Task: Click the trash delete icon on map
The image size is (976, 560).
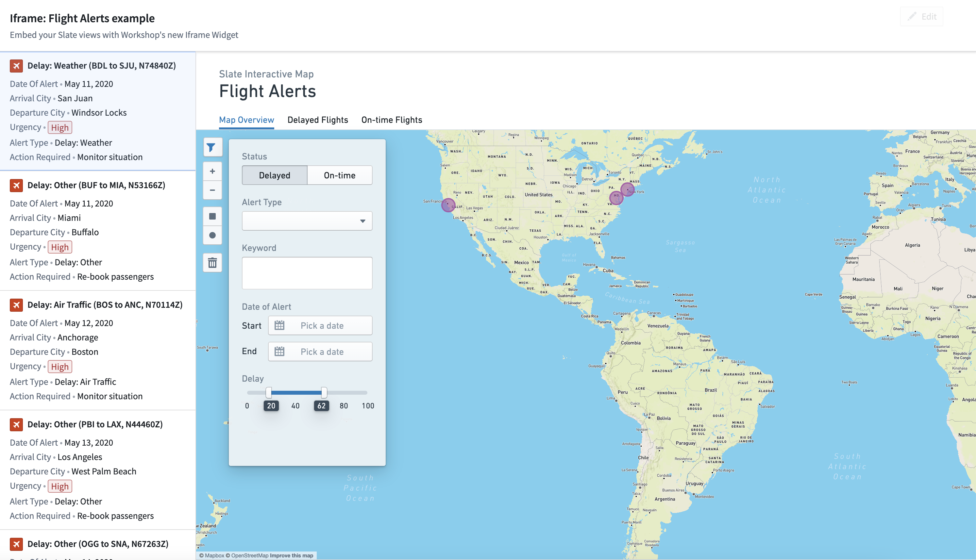Action: pos(212,263)
